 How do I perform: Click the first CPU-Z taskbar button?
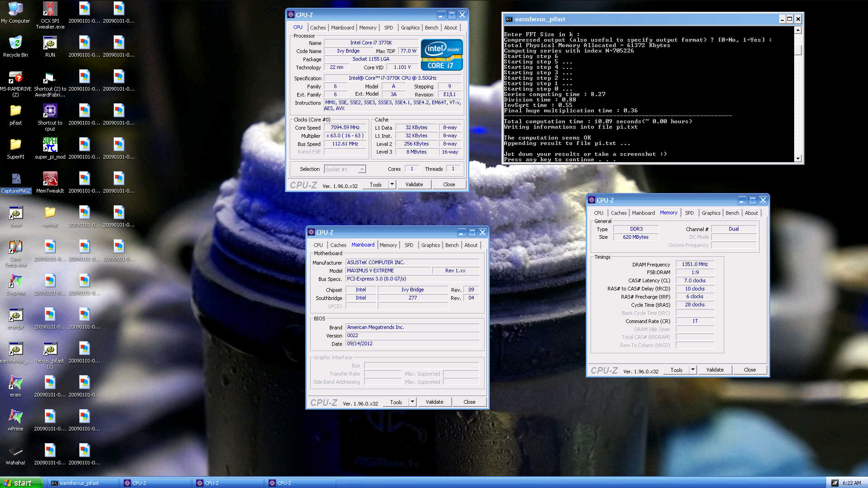coord(154,483)
